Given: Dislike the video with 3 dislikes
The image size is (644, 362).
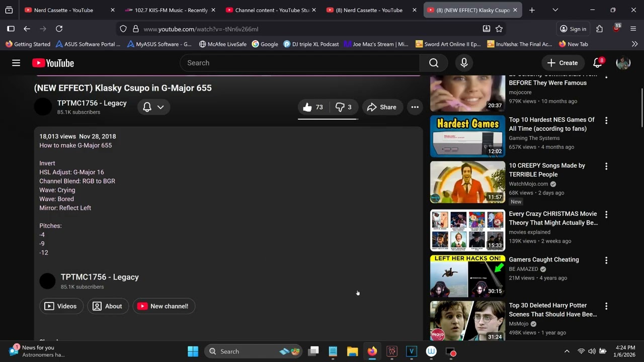Looking at the screenshot, I should tap(344, 107).
